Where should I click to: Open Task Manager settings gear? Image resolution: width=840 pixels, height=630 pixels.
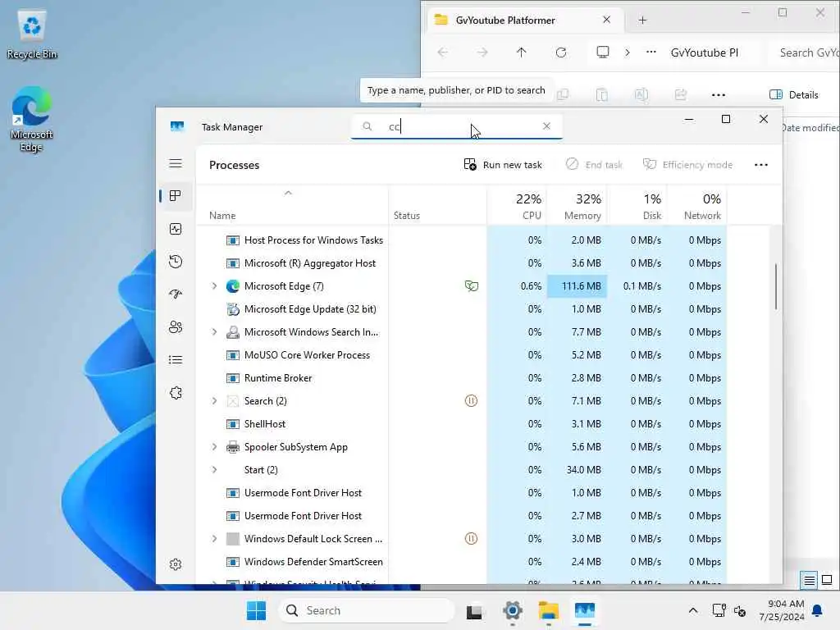coord(176,564)
